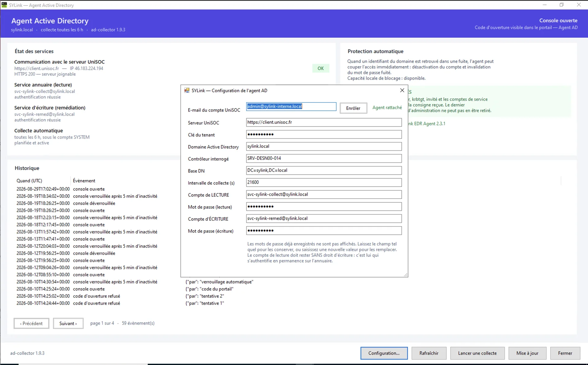Click the detail {"par": "verrouillage automatique"}

tap(219, 282)
